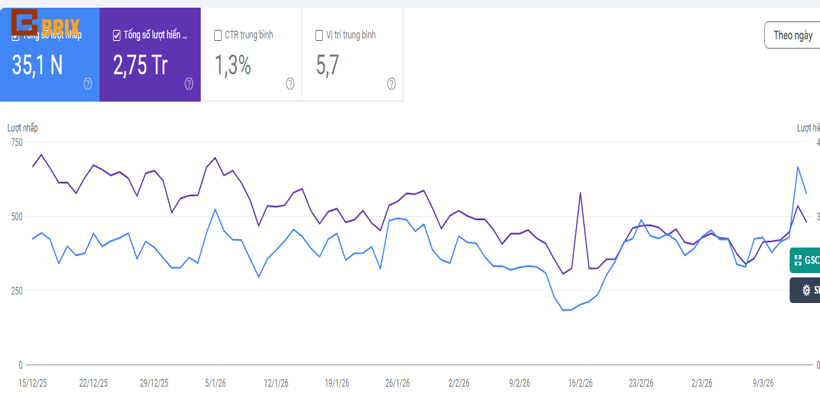
Task: Open the Theo ngày dropdown
Action: coord(792,35)
